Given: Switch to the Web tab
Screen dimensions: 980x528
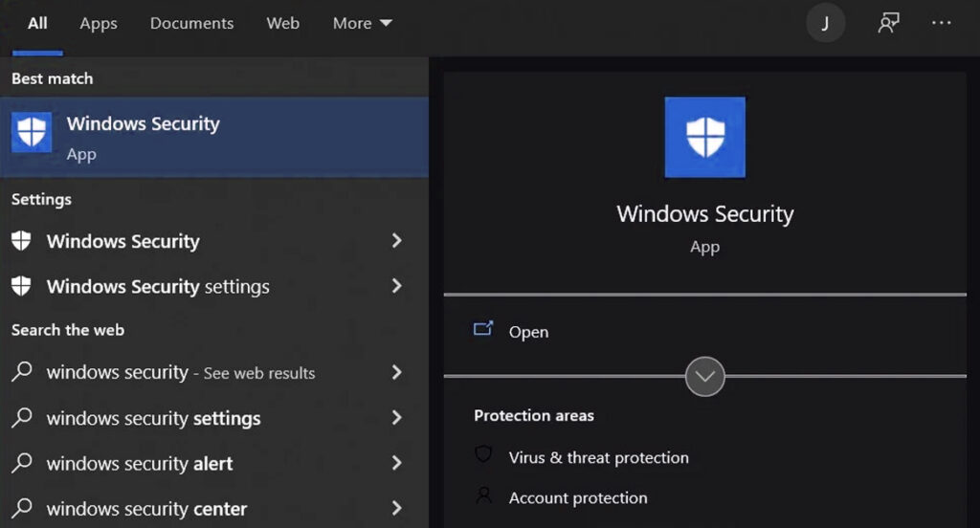Looking at the screenshot, I should [x=282, y=24].
